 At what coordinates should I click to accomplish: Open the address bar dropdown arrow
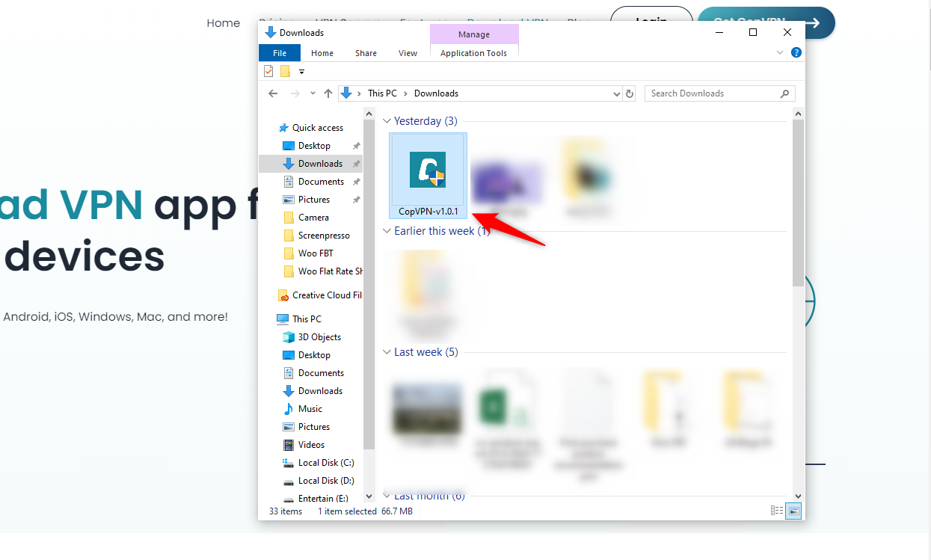click(616, 93)
